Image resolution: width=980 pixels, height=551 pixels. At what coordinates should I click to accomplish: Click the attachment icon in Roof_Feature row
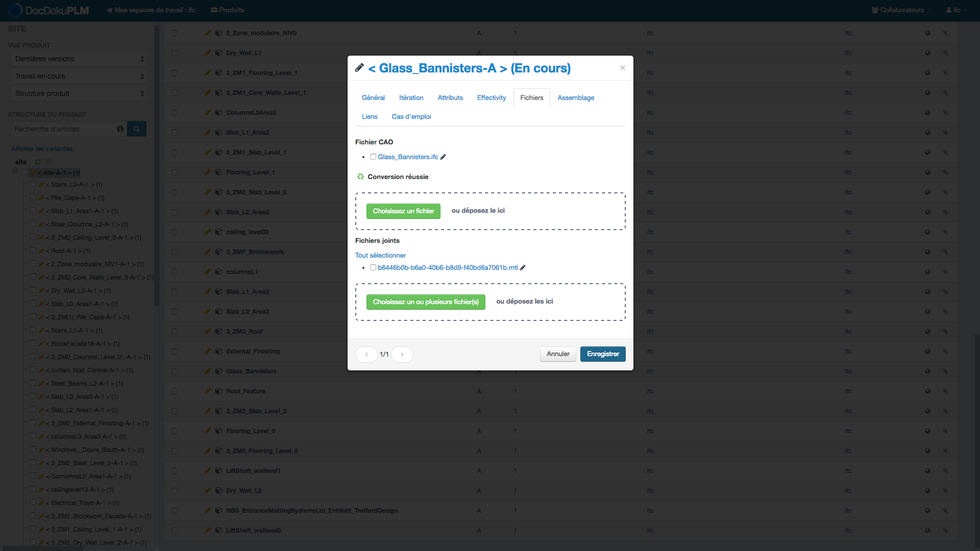coord(945,391)
